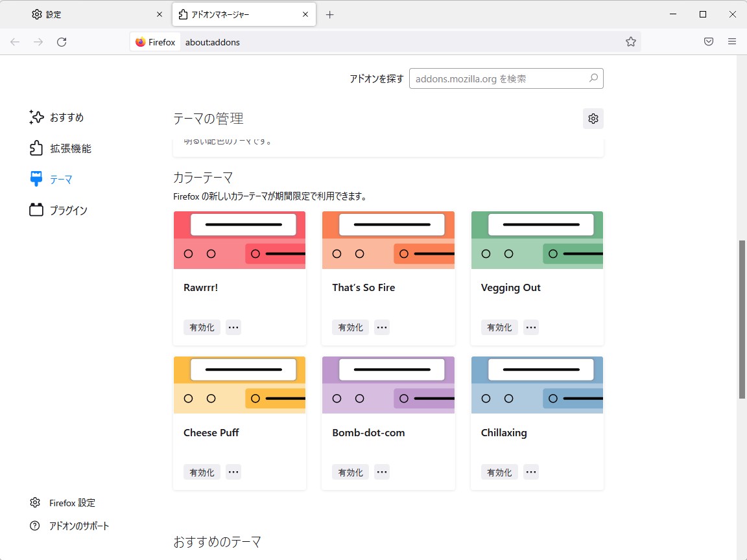The height and width of the screenshot is (560, 747).
Task: Open the Firefox hamburger application menu
Action: [x=732, y=41]
